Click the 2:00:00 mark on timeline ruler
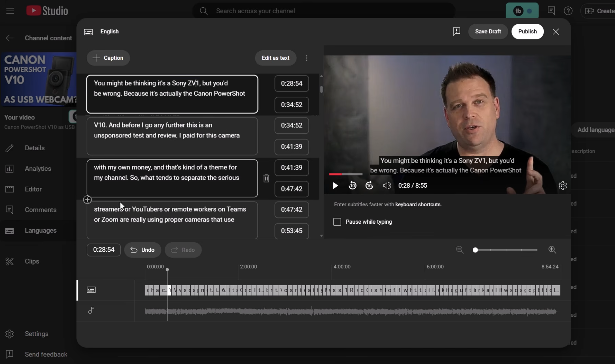 (248, 267)
